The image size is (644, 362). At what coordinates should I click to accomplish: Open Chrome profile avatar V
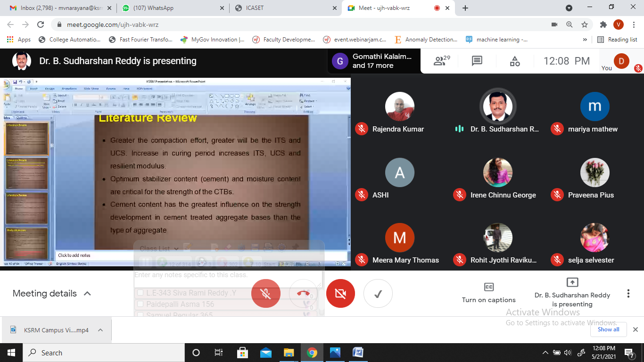click(619, 25)
